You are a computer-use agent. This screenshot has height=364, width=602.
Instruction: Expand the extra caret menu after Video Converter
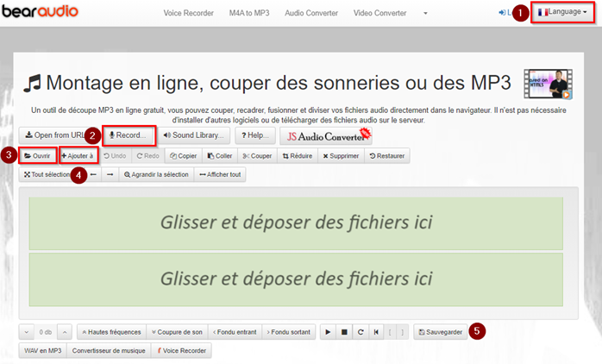pyautogui.click(x=425, y=13)
